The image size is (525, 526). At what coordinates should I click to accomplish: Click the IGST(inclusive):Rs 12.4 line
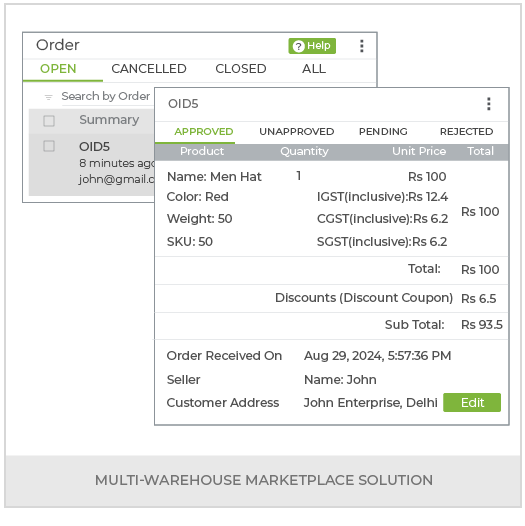coord(382,197)
